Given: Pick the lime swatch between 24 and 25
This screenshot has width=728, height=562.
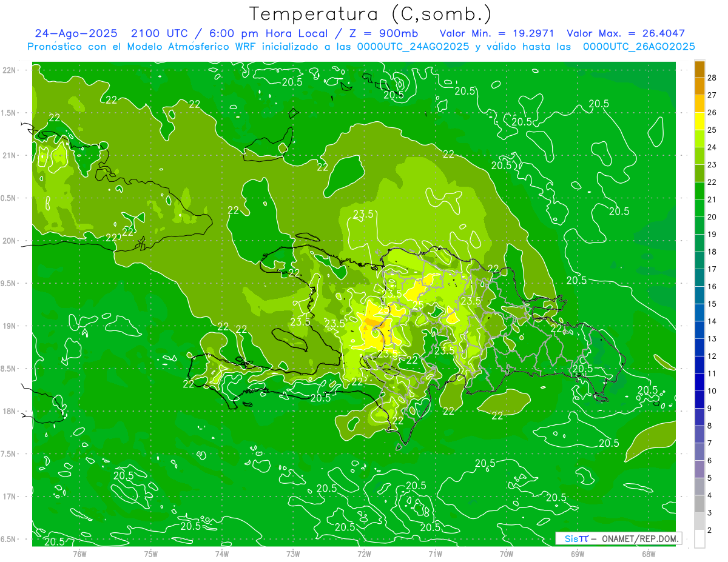Looking at the screenshot, I should pyautogui.click(x=699, y=139).
